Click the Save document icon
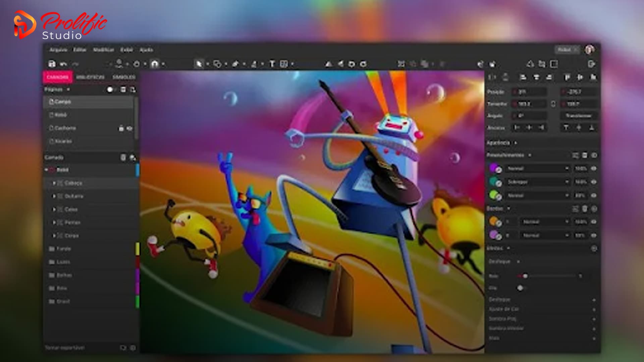 tap(51, 64)
